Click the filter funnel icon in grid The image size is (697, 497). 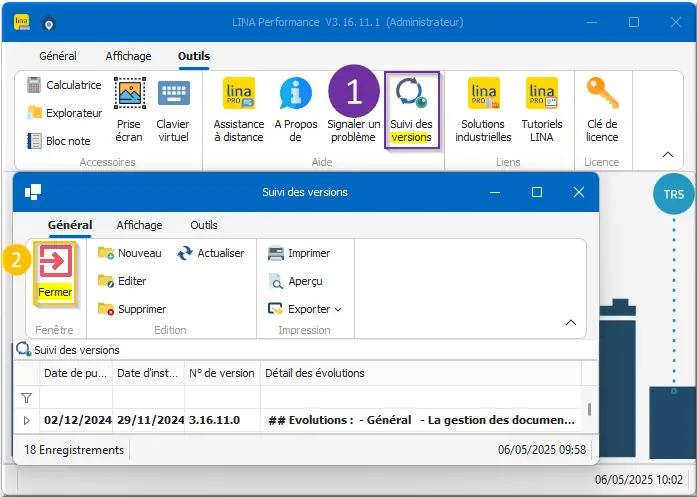27,398
